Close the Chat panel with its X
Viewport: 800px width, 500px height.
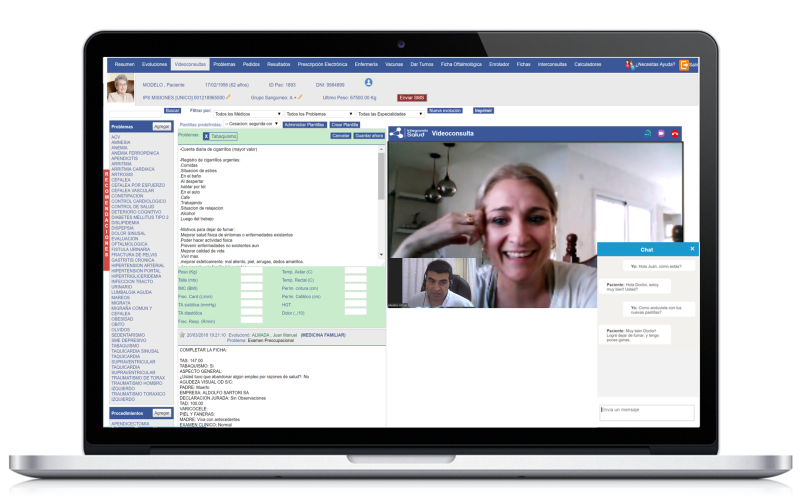pyautogui.click(x=692, y=249)
